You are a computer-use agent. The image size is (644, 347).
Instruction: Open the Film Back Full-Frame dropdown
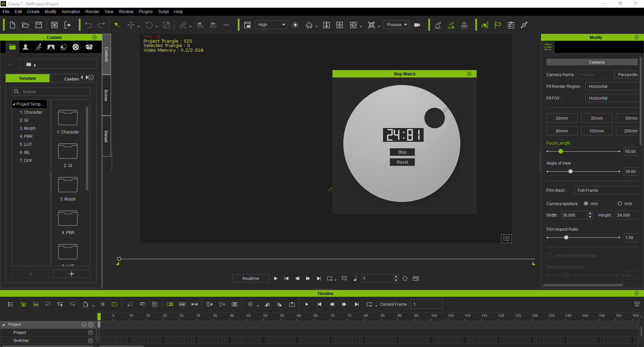pos(606,190)
